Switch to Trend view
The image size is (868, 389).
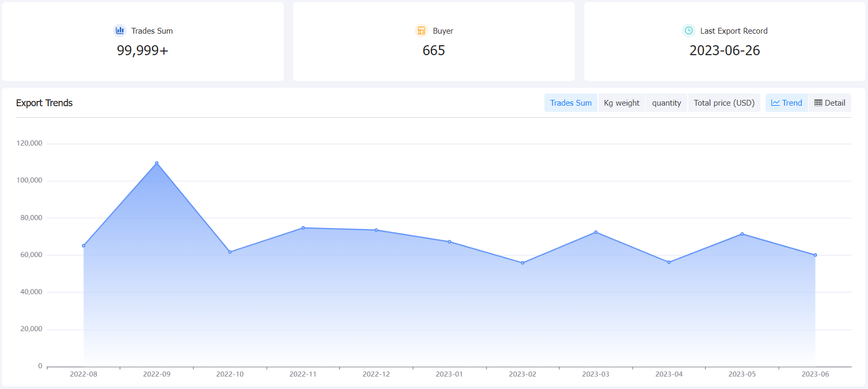[787, 103]
